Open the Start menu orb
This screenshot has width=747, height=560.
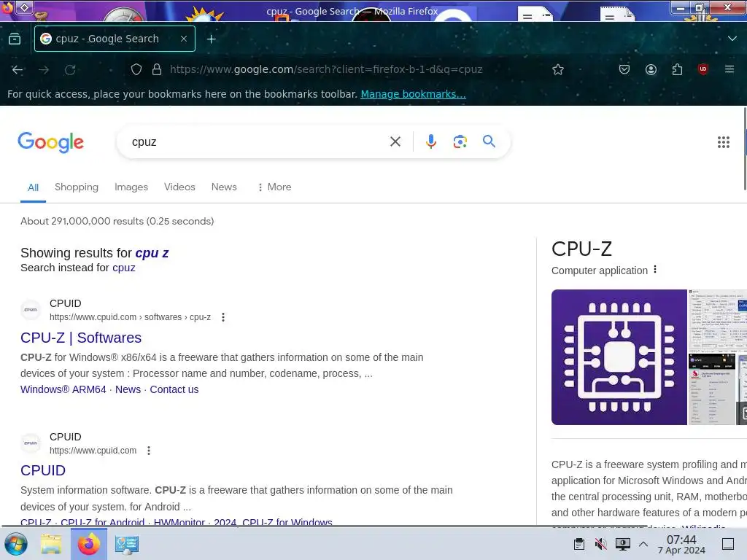pyautogui.click(x=16, y=544)
